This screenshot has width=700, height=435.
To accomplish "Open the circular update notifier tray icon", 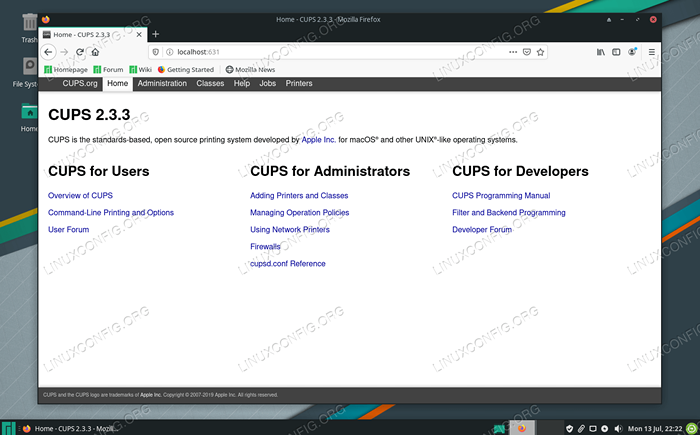I will [604, 429].
